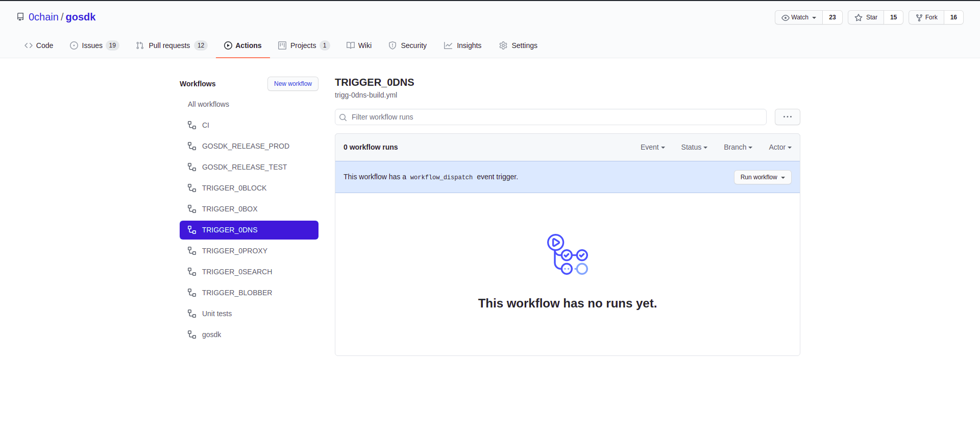
Task: Click the Projects count badge 1
Action: [325, 45]
